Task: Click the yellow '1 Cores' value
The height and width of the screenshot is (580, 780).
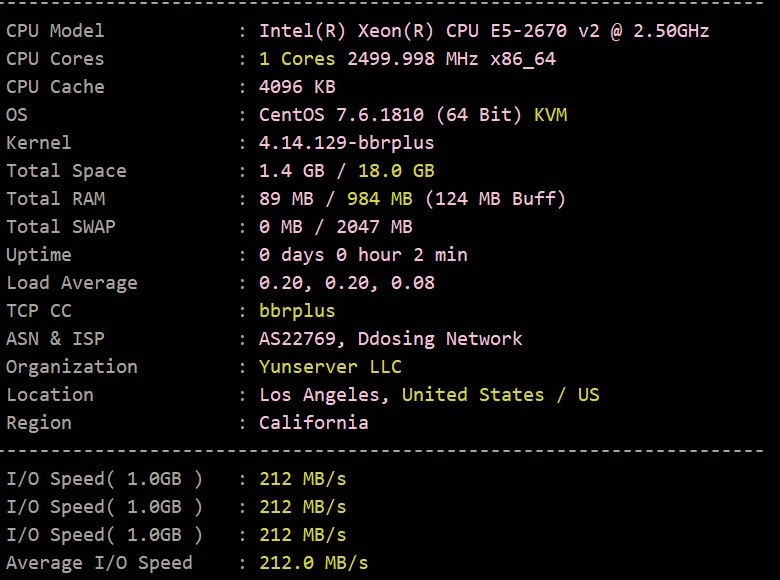Action: point(297,59)
